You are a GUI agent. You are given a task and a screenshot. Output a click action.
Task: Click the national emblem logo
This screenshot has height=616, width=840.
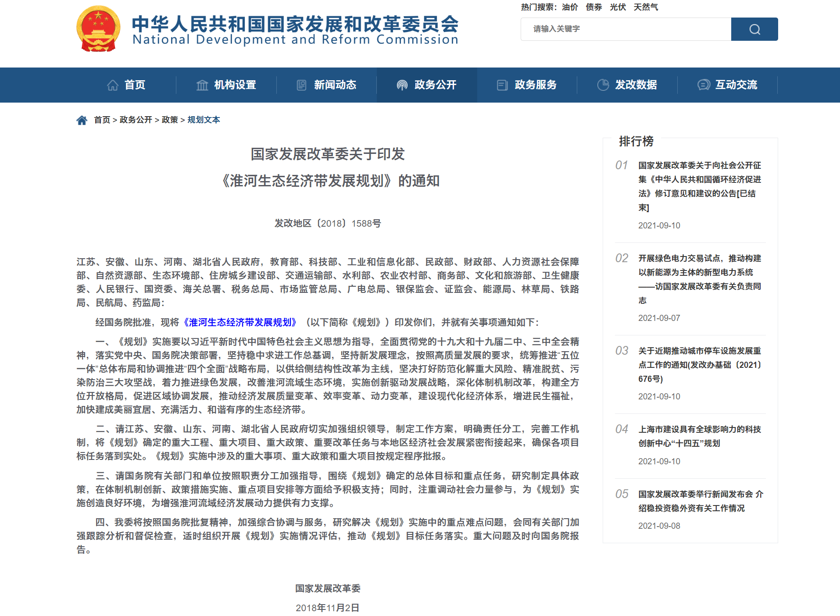pyautogui.click(x=98, y=29)
